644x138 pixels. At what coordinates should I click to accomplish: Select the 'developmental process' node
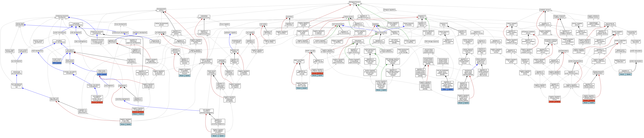(161, 10)
